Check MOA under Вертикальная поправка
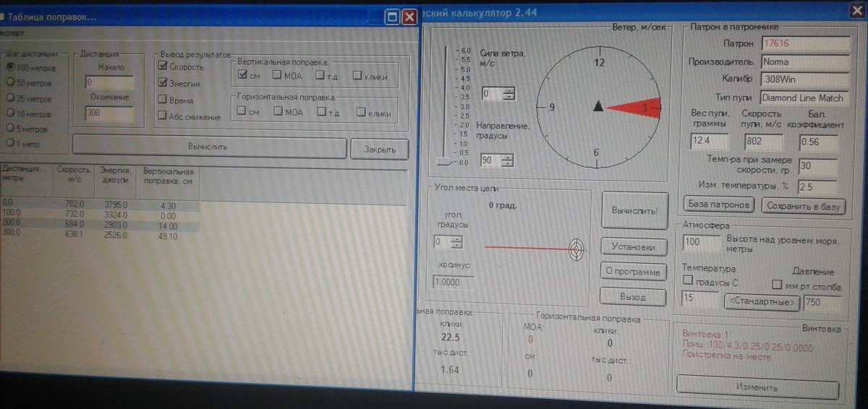Screen dimensions: 868x409 pyautogui.click(x=278, y=74)
